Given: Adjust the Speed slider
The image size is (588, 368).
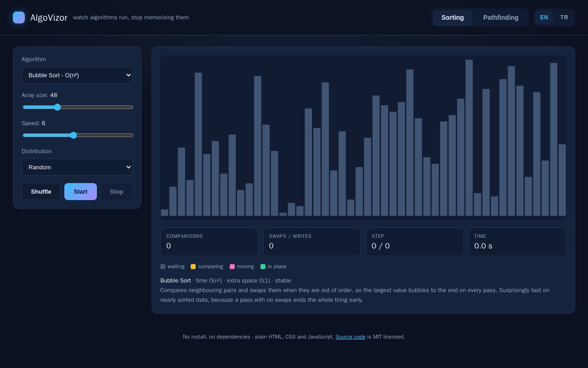Looking at the screenshot, I should 78,135.
